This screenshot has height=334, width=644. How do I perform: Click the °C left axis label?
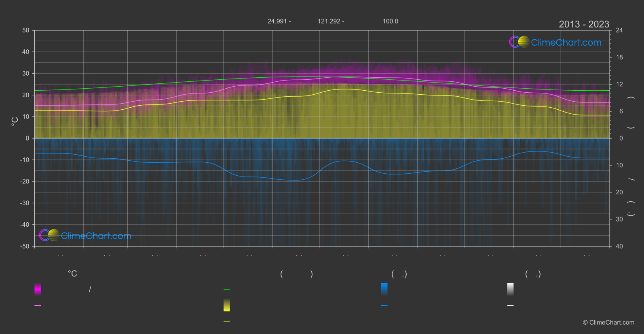(x=15, y=121)
